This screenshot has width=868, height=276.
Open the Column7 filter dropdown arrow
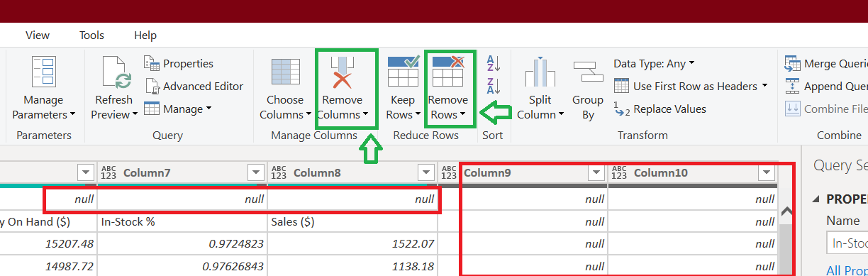coord(255,172)
